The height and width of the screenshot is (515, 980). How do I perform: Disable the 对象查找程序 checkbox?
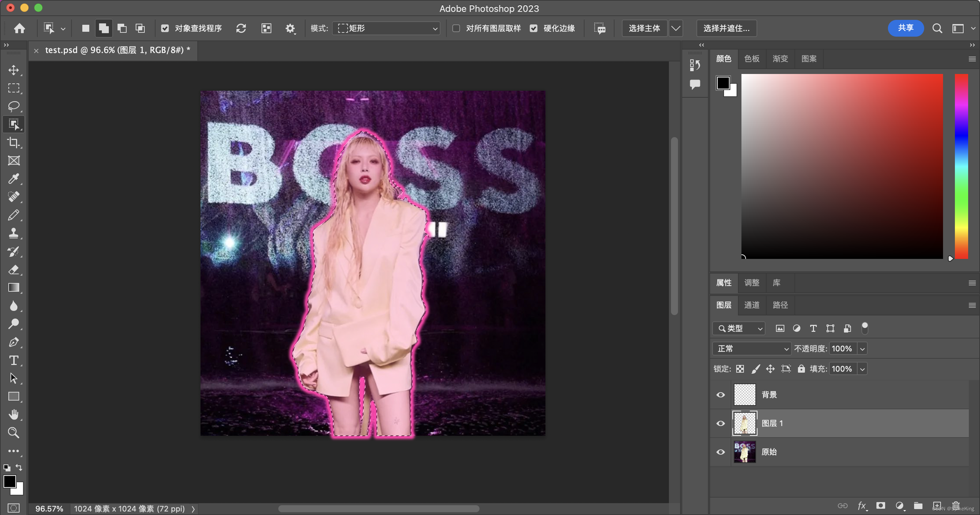point(165,28)
